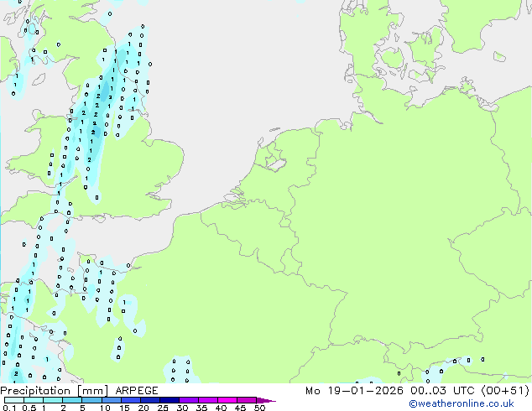This screenshot has height=411, width=532.
Task: Click the date 'Mo 19-01-2026'
Action: (354, 391)
